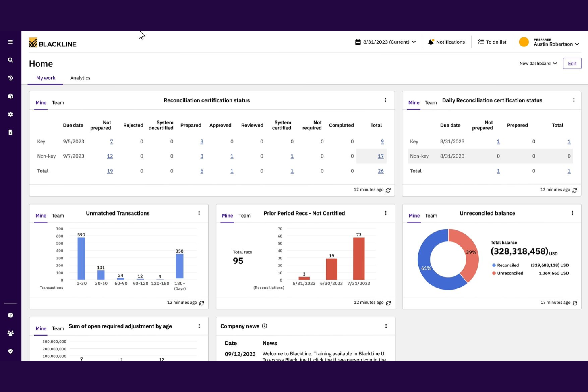Viewport: 588px width, 392px height.
Task: Open the 8/31/2023 (Current) period dropdown
Action: (x=385, y=42)
